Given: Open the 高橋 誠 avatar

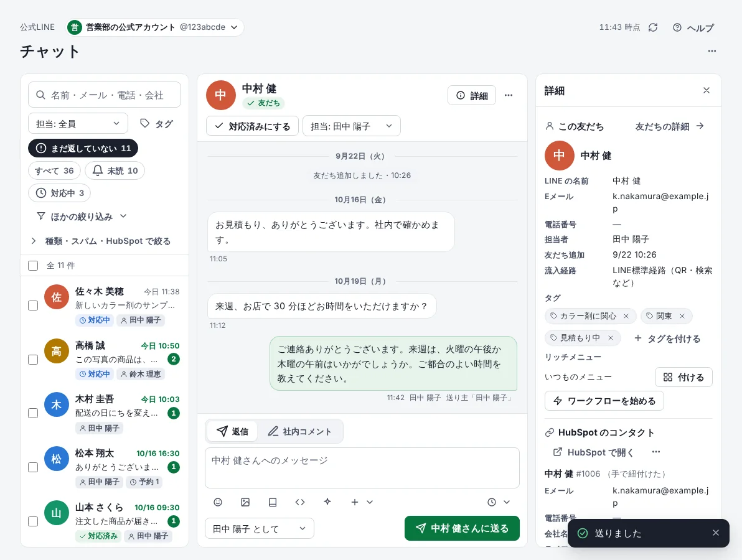Looking at the screenshot, I should (x=56, y=351).
